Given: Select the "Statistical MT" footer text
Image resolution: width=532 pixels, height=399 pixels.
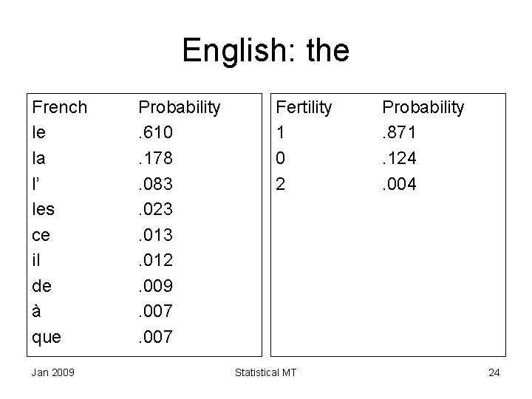Looking at the screenshot, I should tap(267, 372).
